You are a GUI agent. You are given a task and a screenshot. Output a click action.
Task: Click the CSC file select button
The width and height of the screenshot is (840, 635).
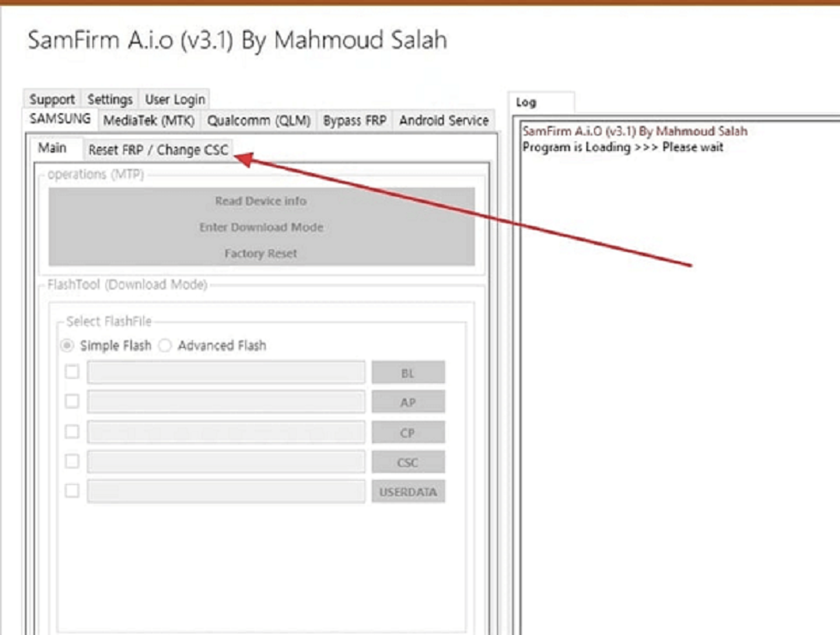point(408,463)
